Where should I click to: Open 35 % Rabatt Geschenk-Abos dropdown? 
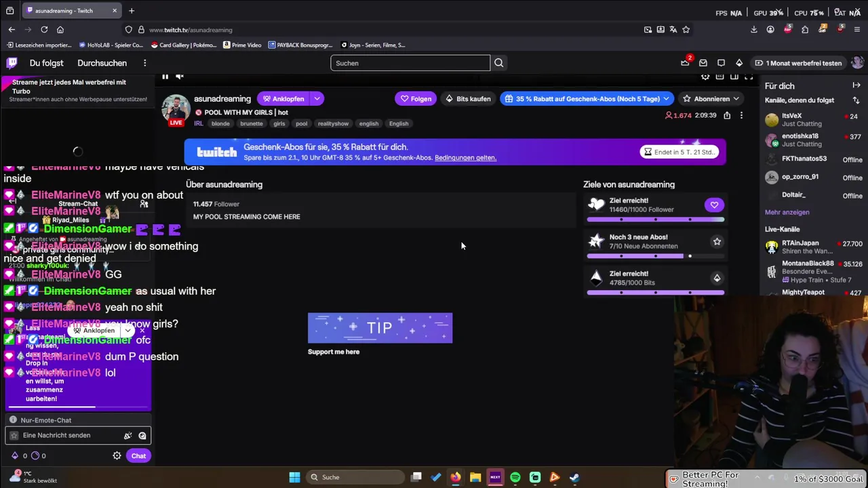coord(587,99)
